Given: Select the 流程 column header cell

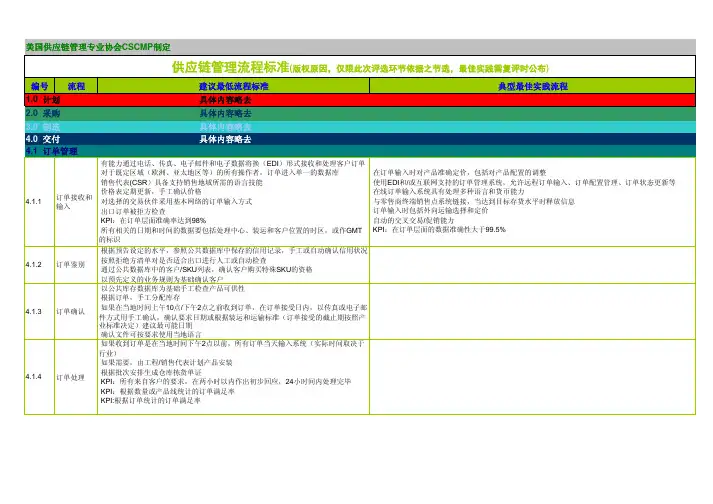Looking at the screenshot, I should pyautogui.click(x=76, y=88).
